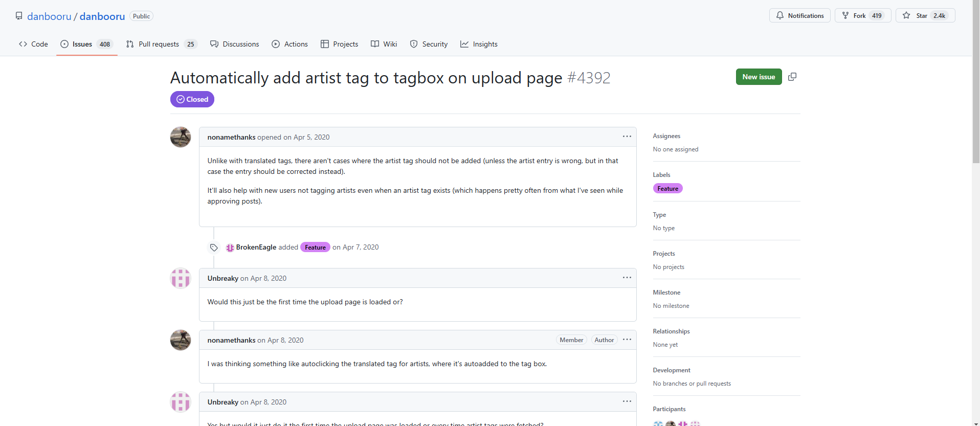Open nonamethanks profile from opening post header
The image size is (980, 426).
tap(231, 137)
